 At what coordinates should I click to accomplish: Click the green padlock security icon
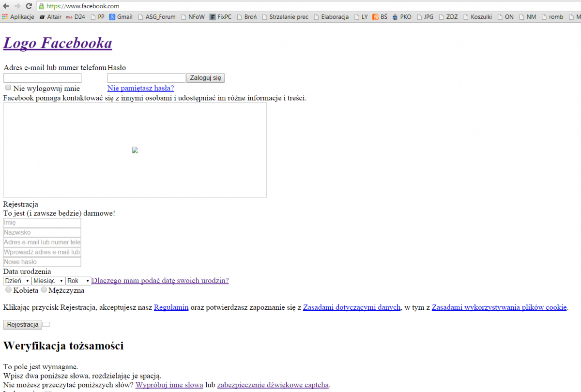(41, 6)
